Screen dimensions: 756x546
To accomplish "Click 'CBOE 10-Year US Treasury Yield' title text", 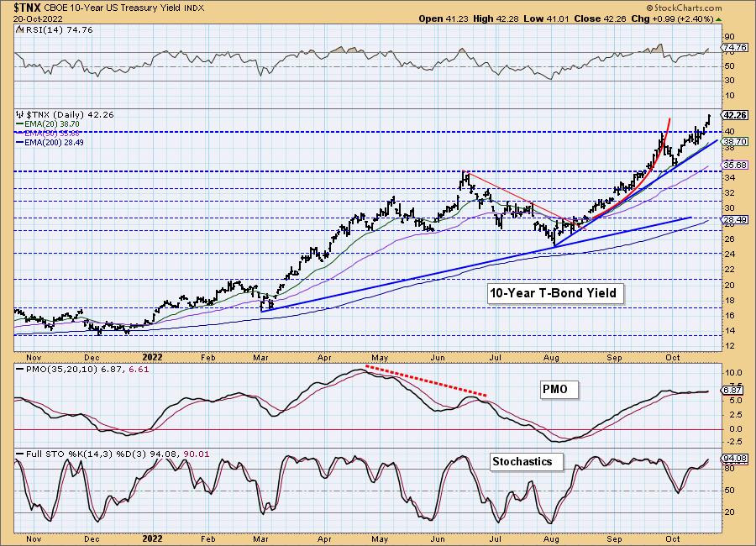I will tap(113, 8).
